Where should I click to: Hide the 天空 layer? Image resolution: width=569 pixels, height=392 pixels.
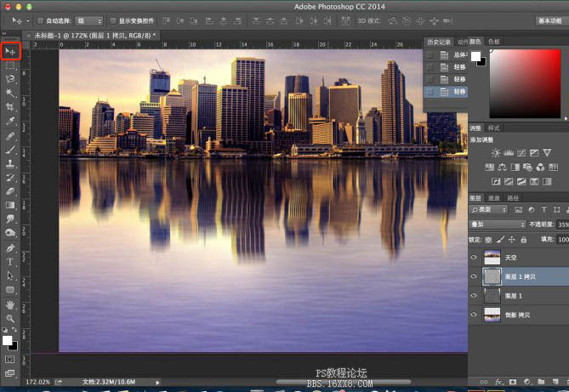(x=474, y=258)
